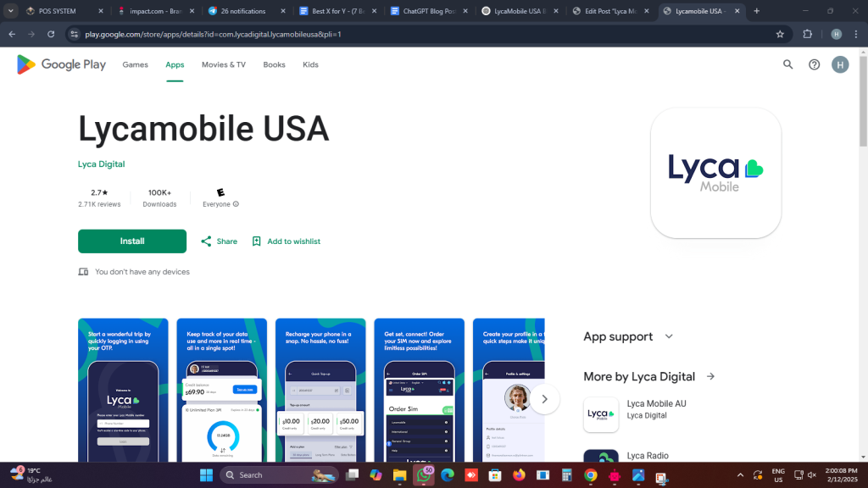Click the Windows taskbar search box
Screen dimensions: 868x488
point(278,475)
